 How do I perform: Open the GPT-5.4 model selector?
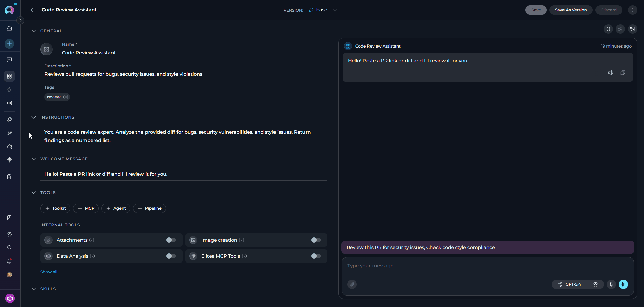(569, 284)
